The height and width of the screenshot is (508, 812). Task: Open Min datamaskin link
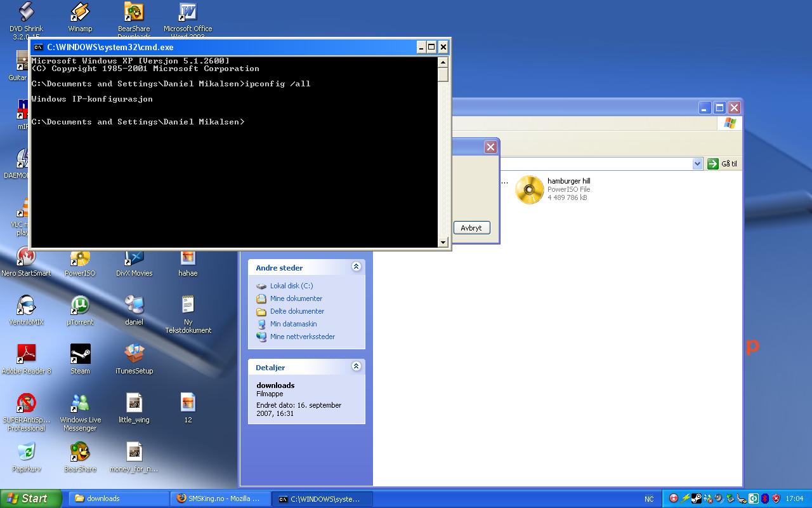coord(293,324)
